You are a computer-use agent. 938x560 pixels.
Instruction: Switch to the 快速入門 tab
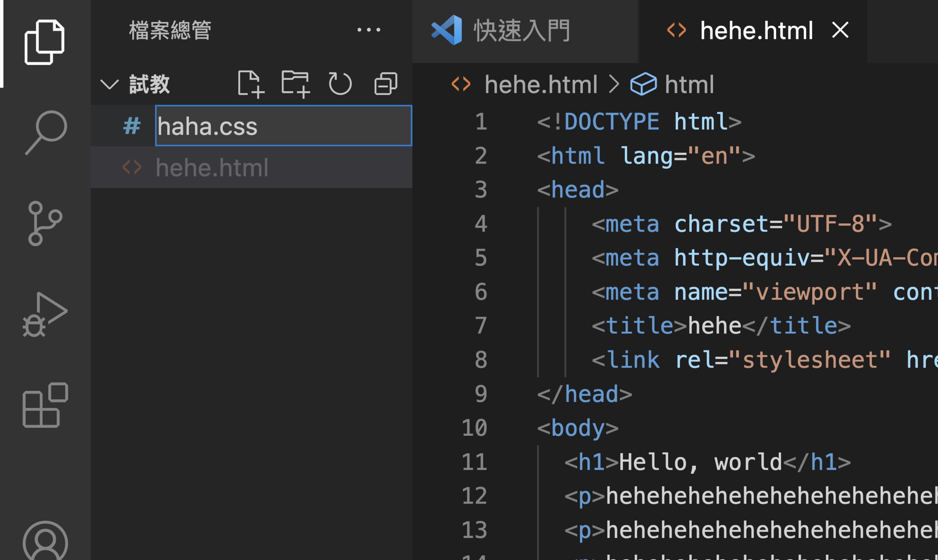pos(522,31)
